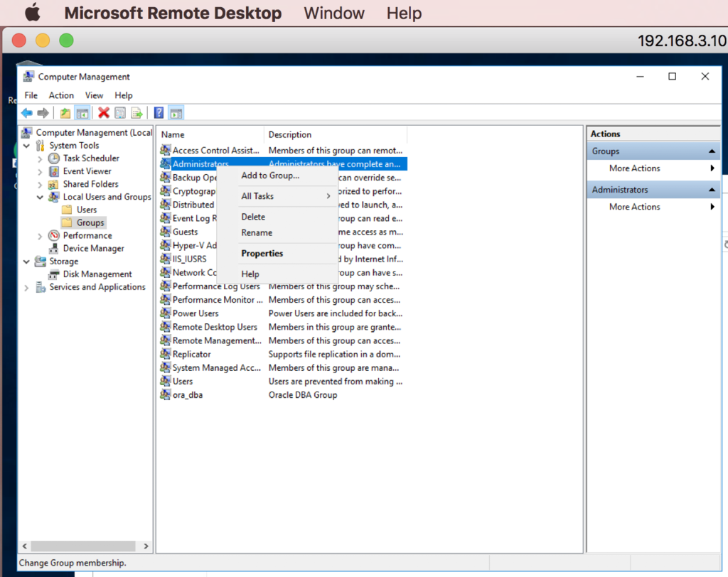Click the Shared Folders icon in tree

[54, 184]
